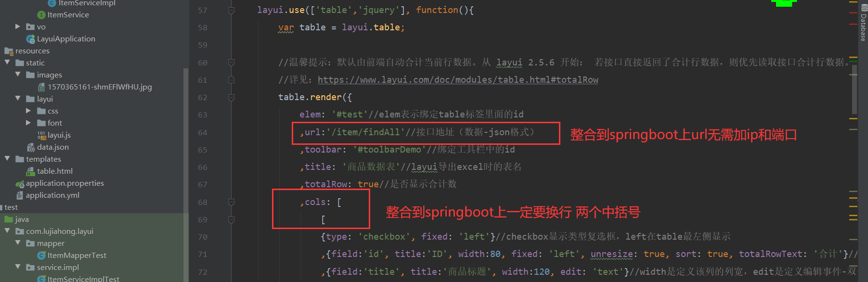The width and height of the screenshot is (868, 282).
Task: Click the ItemService interface icon
Action: (41, 15)
